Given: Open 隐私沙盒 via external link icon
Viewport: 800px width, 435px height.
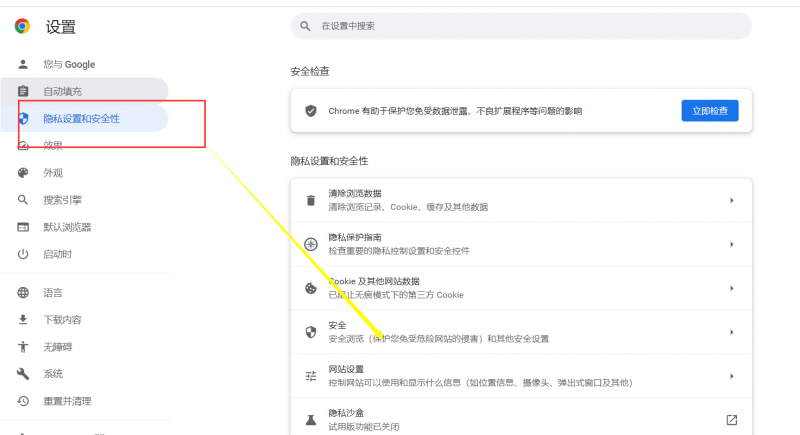Looking at the screenshot, I should point(731,420).
